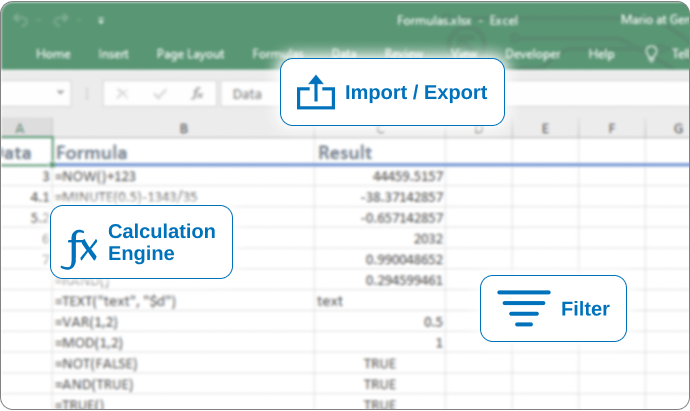Click the 0.5 result cell

pyautogui.click(x=379, y=322)
